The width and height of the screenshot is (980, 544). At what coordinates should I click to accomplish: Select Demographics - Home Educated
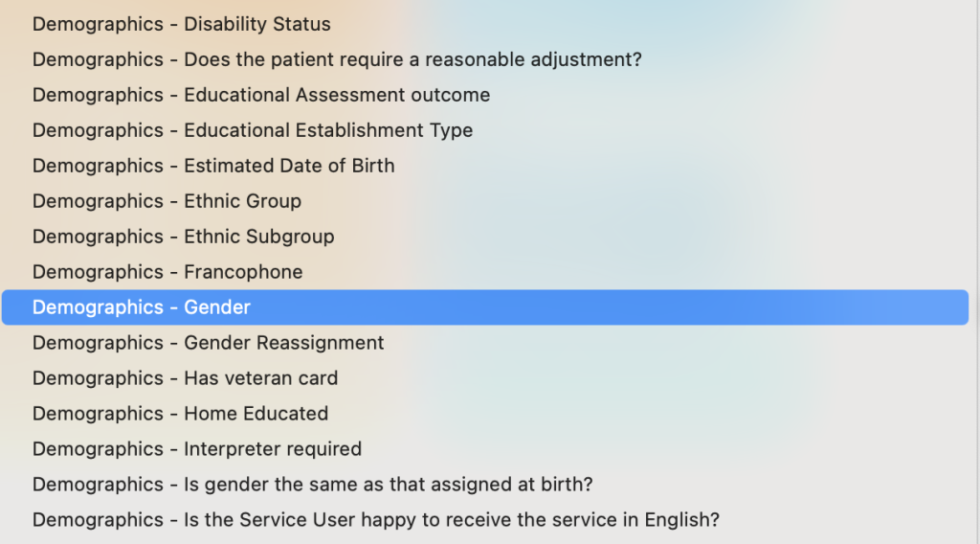[180, 414]
